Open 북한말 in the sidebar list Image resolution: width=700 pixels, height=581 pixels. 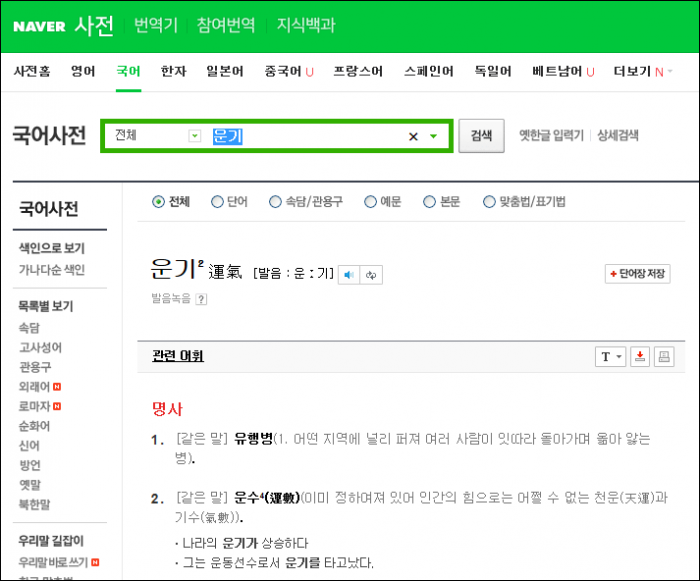point(34,505)
